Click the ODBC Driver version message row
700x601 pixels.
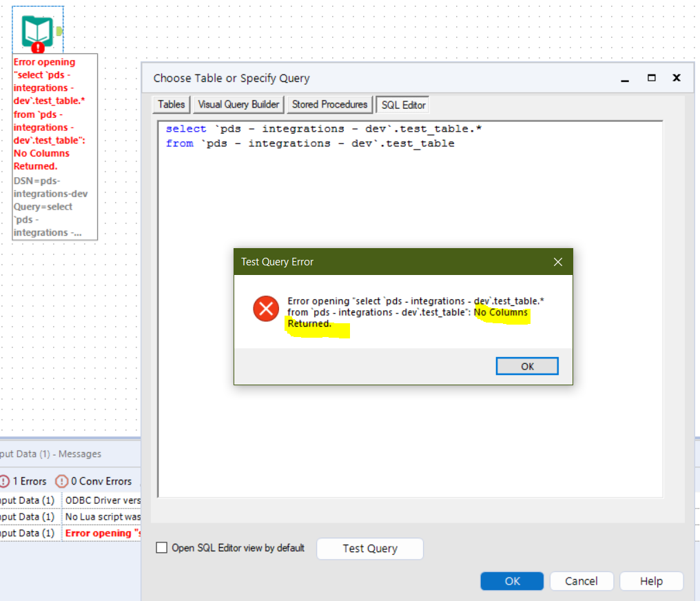[x=103, y=500]
